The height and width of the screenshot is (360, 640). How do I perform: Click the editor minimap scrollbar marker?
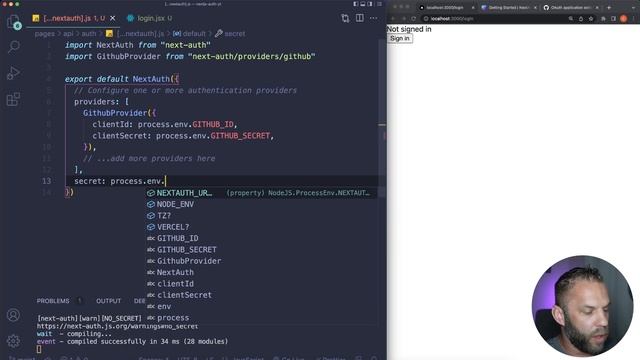[382, 125]
